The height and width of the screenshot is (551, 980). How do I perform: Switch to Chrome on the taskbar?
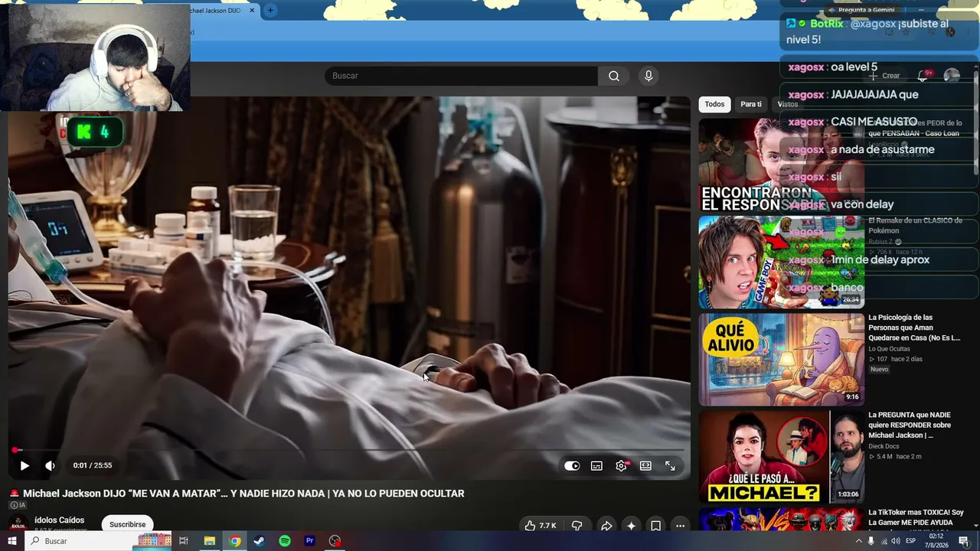click(x=235, y=541)
